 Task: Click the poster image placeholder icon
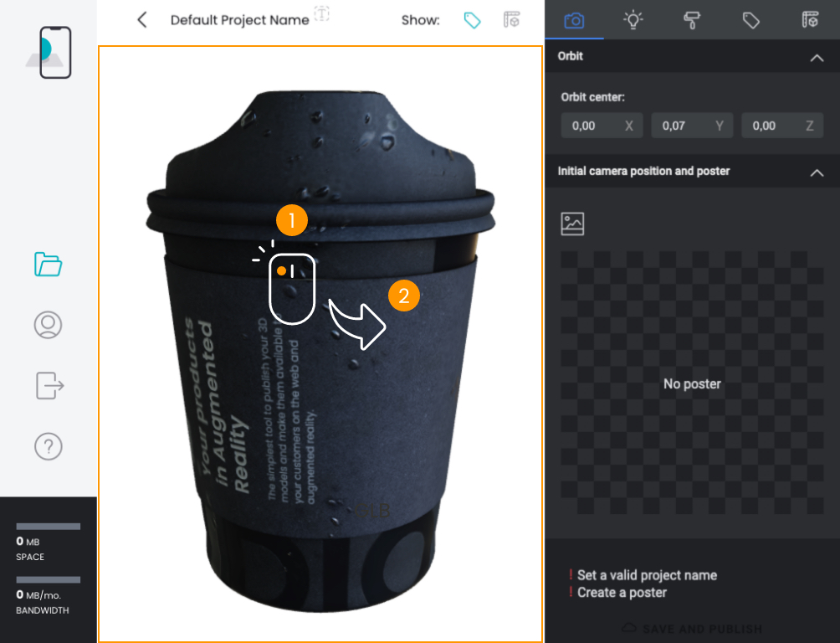point(573,223)
